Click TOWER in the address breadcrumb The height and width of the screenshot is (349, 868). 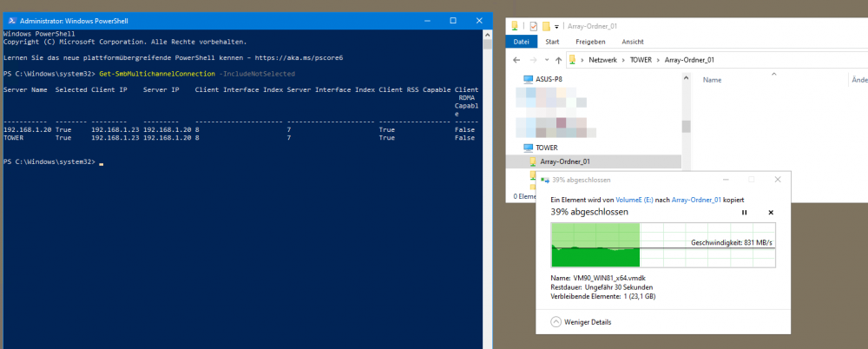pyautogui.click(x=641, y=60)
